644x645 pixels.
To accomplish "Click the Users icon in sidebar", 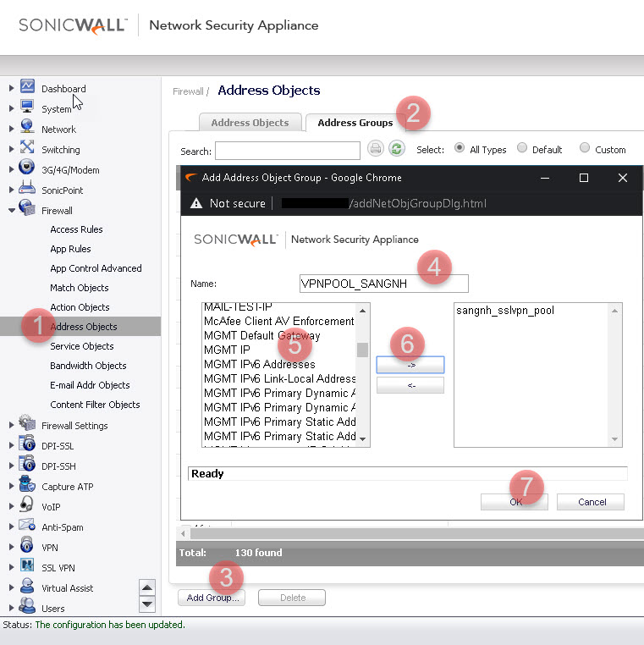I will [27, 605].
